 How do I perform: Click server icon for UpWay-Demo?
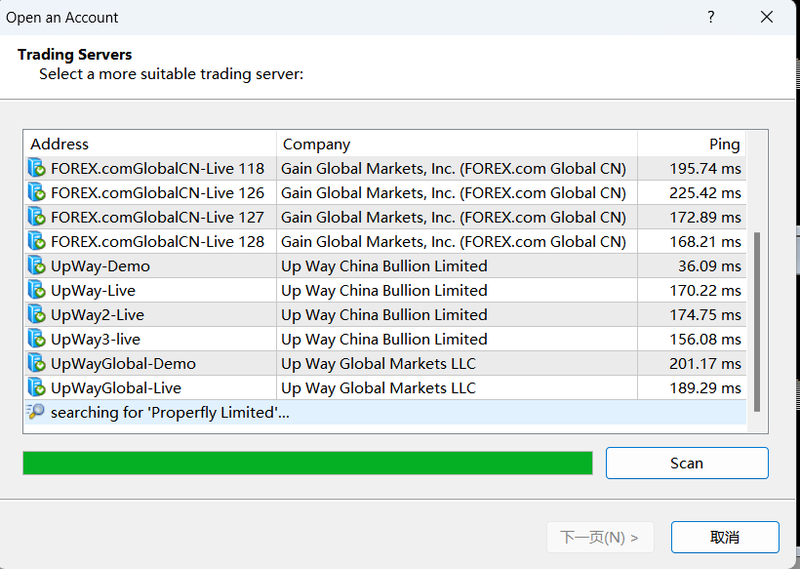(x=37, y=265)
